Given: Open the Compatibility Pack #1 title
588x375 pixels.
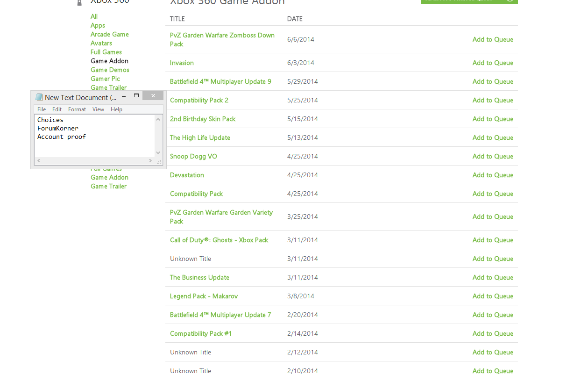Looking at the screenshot, I should click(x=201, y=333).
